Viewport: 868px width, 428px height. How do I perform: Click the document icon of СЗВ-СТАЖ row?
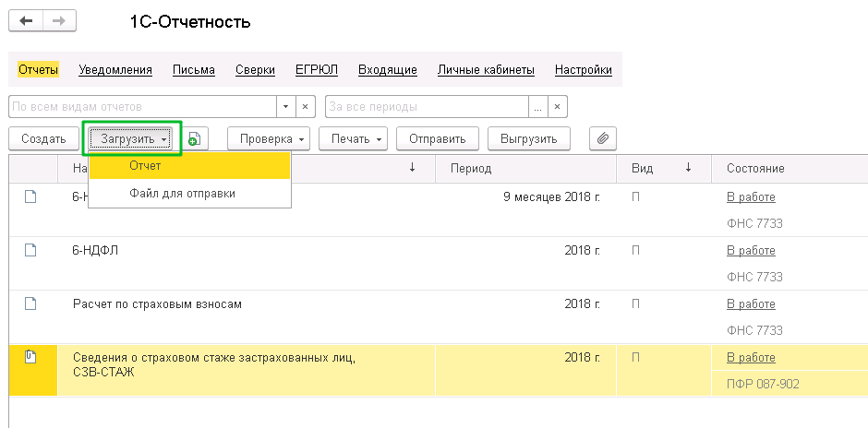click(x=31, y=357)
